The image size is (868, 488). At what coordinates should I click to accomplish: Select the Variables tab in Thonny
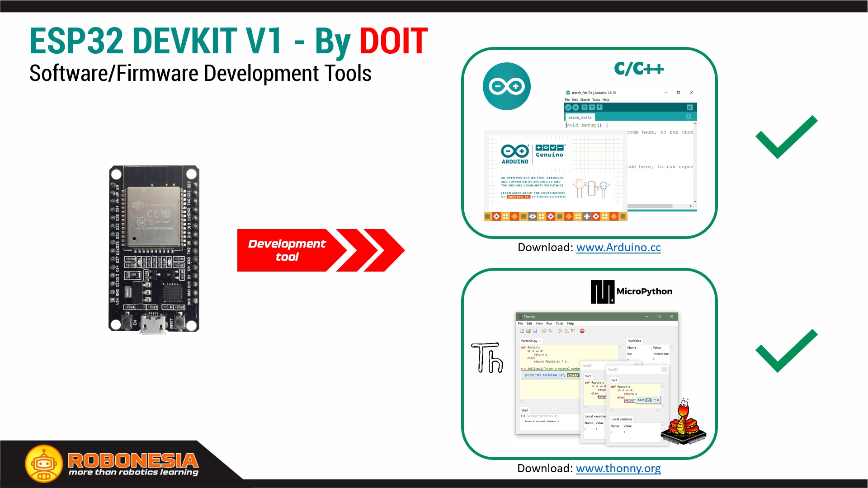coord(634,341)
